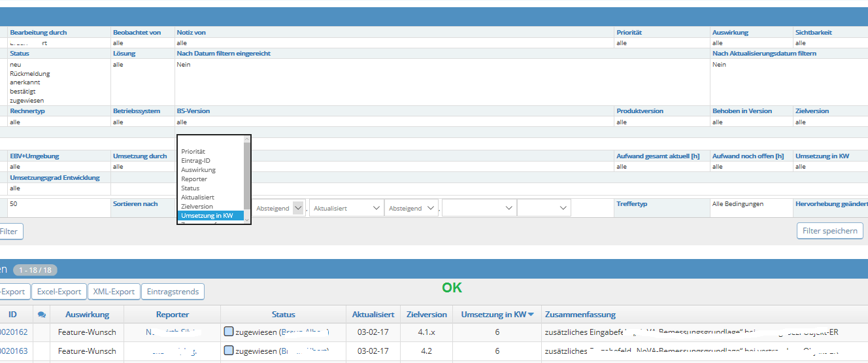The width and height of the screenshot is (868, 363).
Task: Sort the table by the Reporter column header
Action: tap(173, 315)
